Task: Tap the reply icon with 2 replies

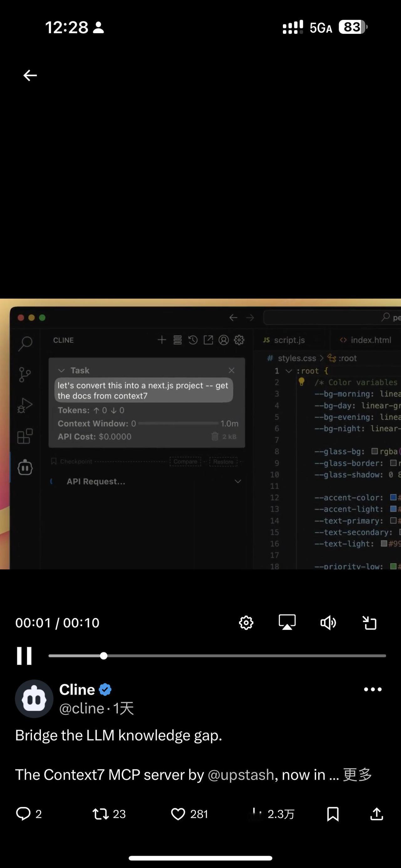Action: tap(23, 814)
